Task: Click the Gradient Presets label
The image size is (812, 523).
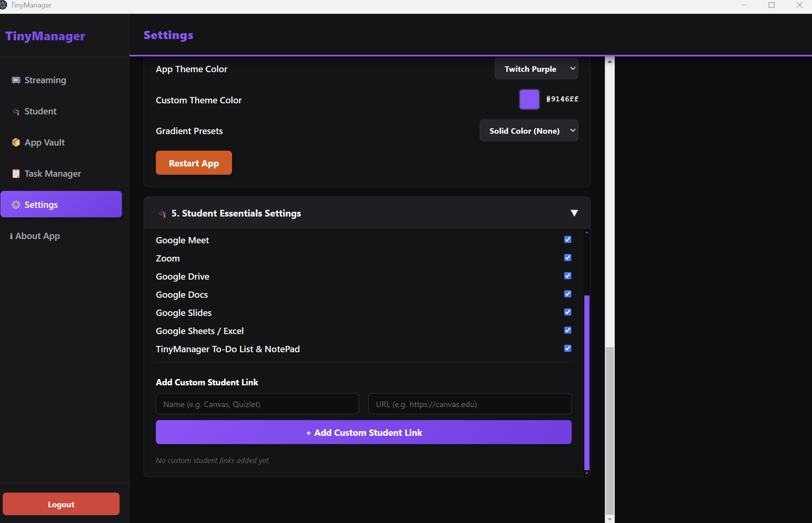Action: 189,131
